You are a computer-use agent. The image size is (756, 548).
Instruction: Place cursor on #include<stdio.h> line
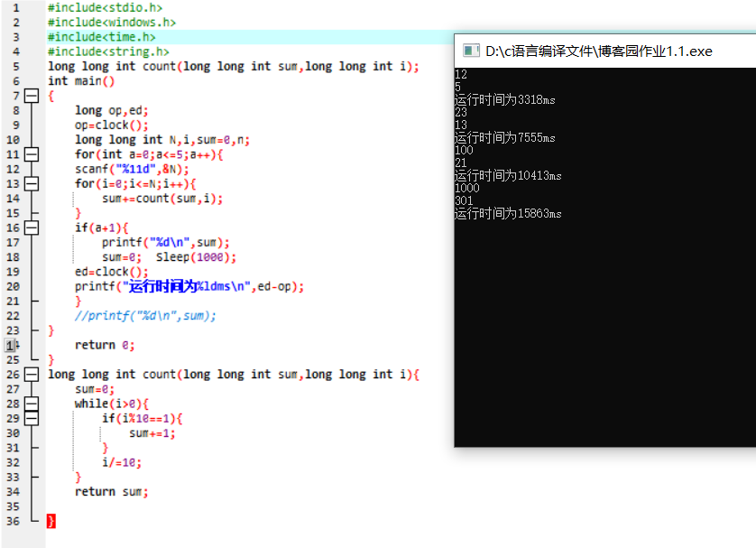(106, 8)
